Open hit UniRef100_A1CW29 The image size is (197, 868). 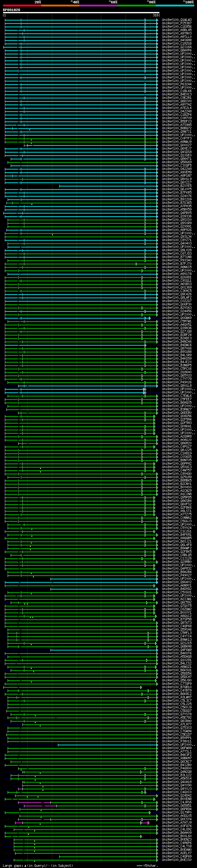tap(176, 490)
